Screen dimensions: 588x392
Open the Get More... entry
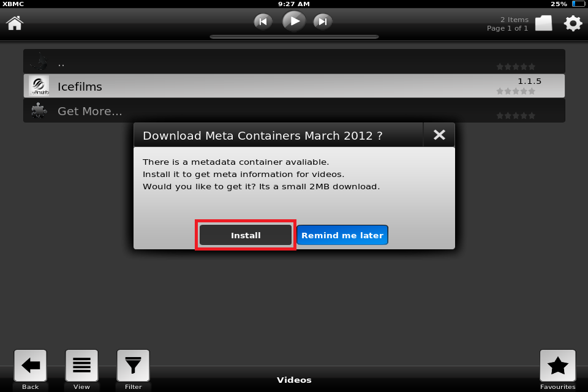(294, 111)
